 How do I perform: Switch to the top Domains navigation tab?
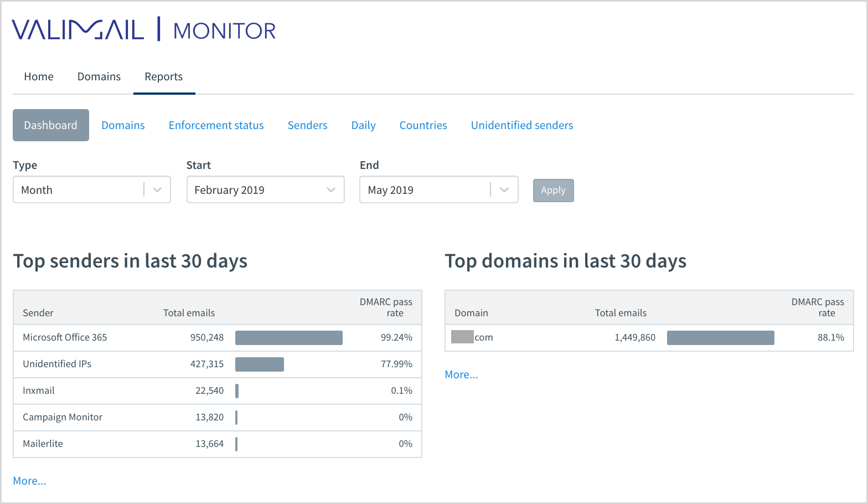(x=99, y=76)
